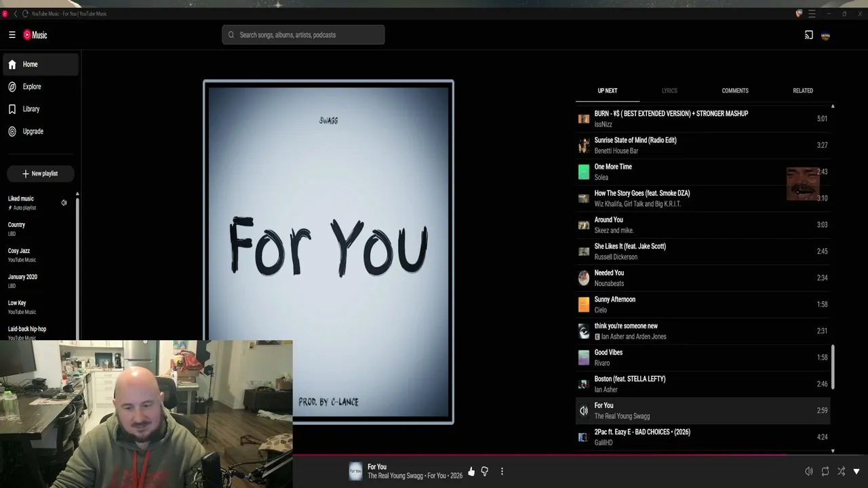Open the volume control icon
This screenshot has height=488, width=868.
point(808,471)
